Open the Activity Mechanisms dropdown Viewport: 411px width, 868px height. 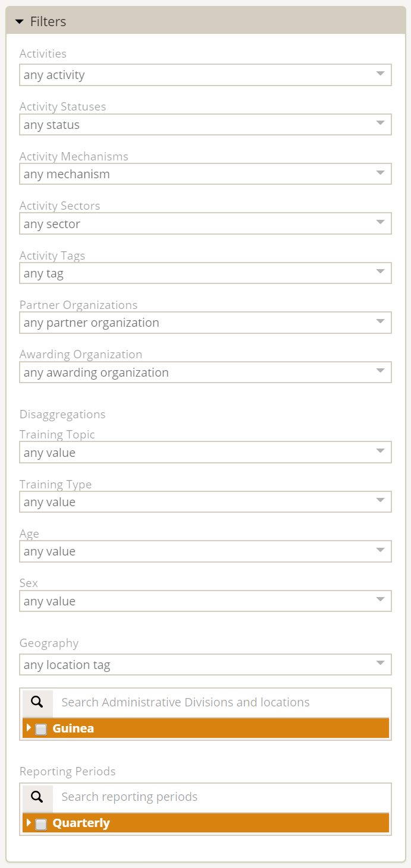tap(205, 174)
